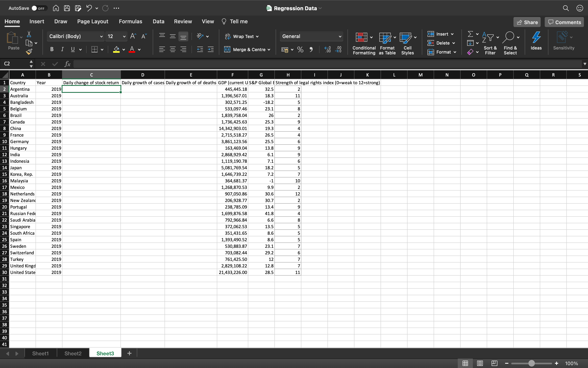Click the Format Painter brush icon
588x368 pixels.
(x=29, y=52)
